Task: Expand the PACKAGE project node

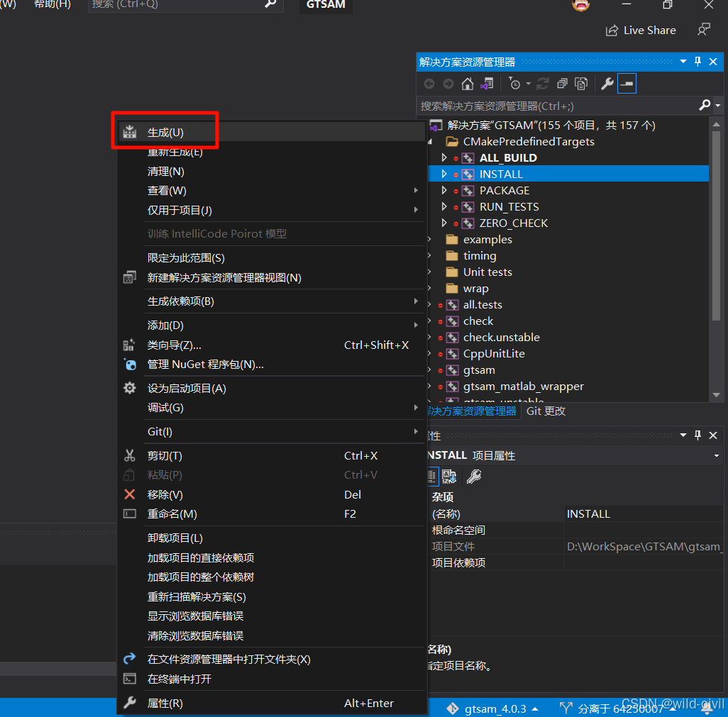Action: coord(444,190)
